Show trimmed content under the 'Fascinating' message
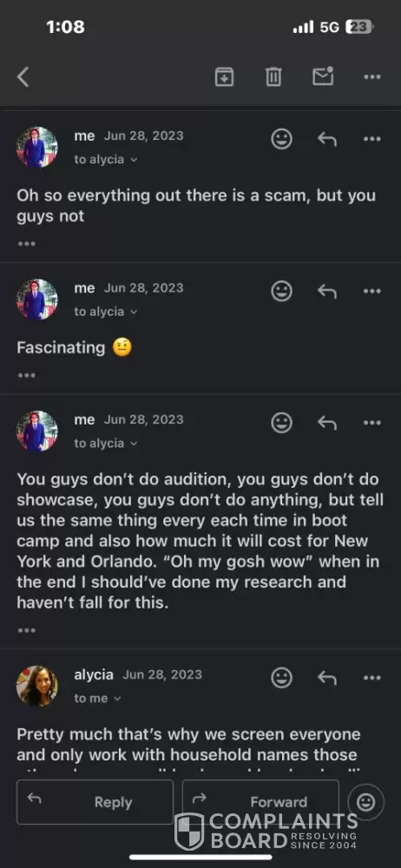 27,375
